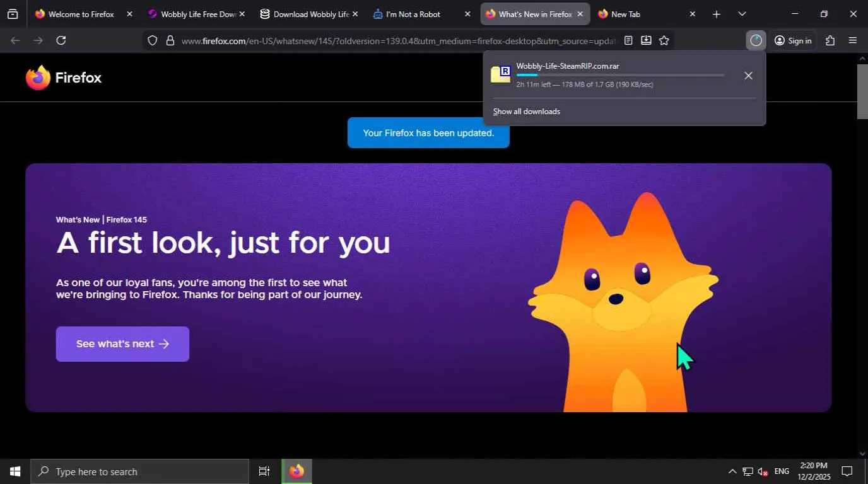The image size is (868, 484).
Task: Go back using the back arrow
Action: click(x=16, y=40)
